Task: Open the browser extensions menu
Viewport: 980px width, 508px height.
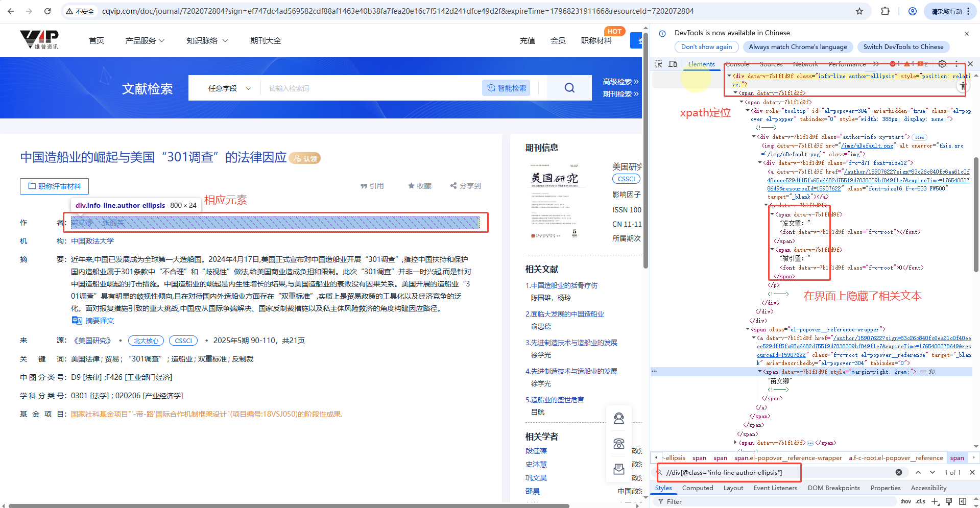Action: click(885, 11)
